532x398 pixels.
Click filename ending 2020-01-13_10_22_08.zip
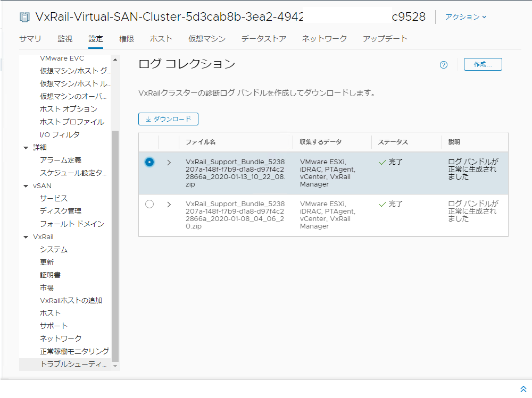236,173
